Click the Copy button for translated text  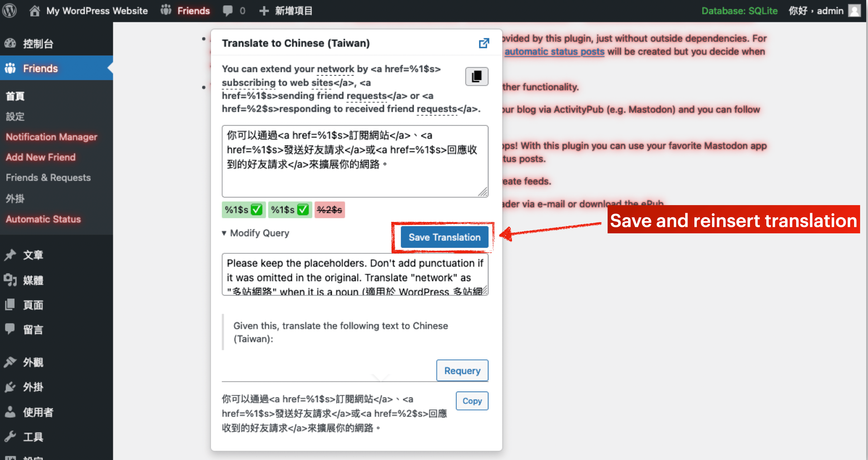pos(472,401)
